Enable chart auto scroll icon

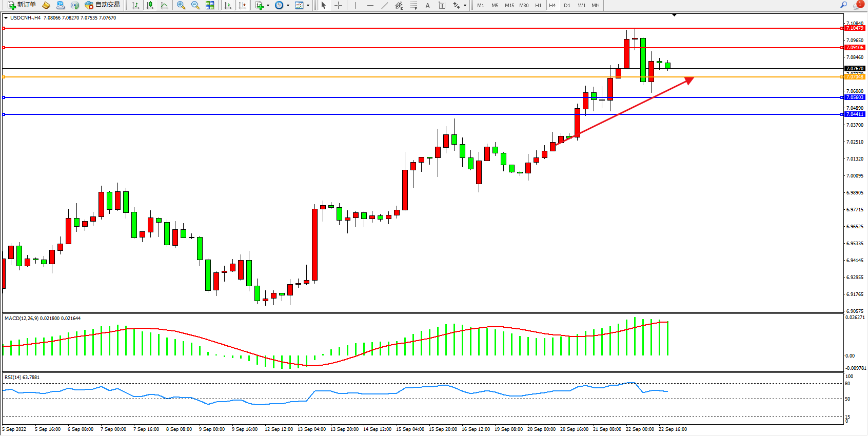click(x=228, y=5)
